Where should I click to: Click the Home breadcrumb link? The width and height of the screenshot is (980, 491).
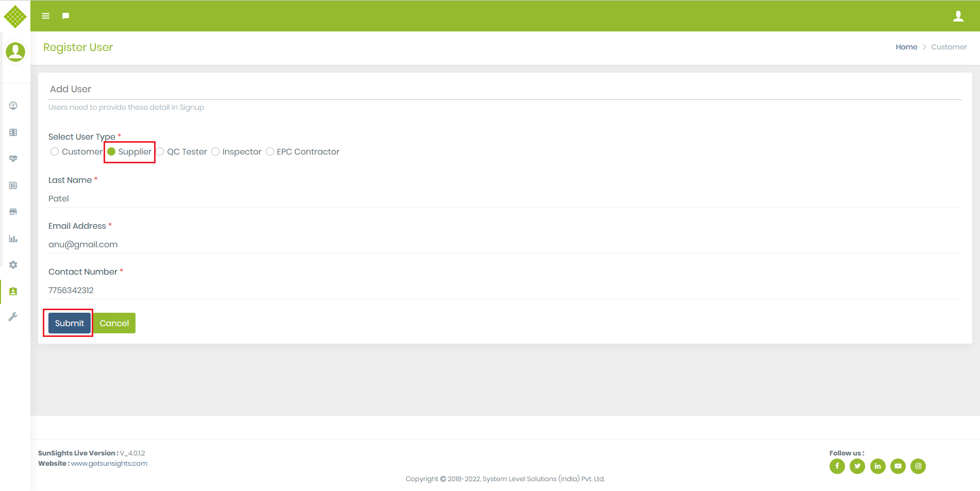906,47
